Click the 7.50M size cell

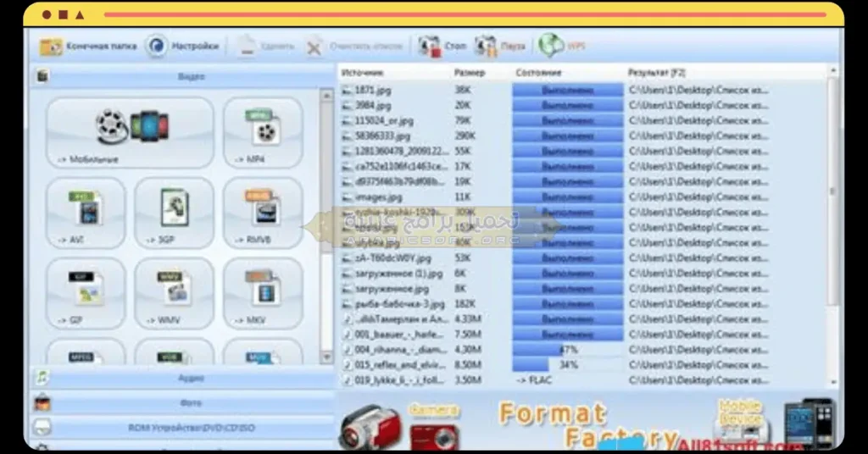coord(468,335)
